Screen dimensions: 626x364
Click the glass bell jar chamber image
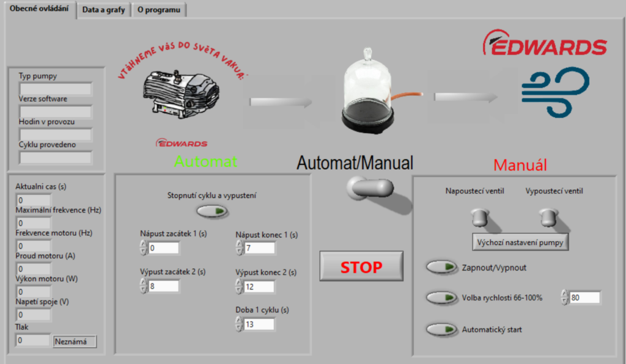point(367,92)
